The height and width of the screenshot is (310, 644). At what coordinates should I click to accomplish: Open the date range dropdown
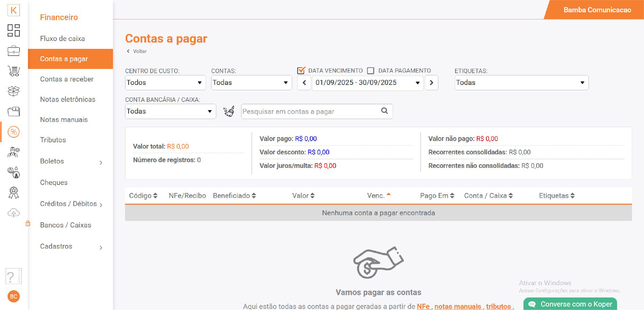pyautogui.click(x=367, y=83)
